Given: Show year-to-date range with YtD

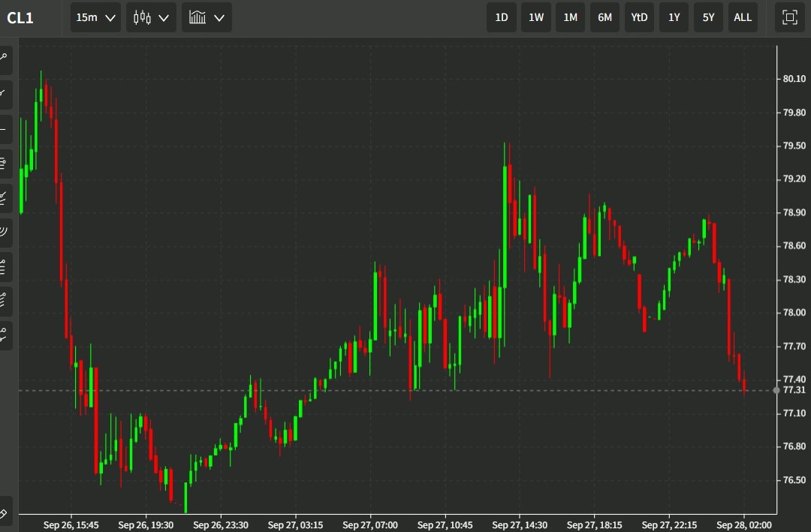Looking at the screenshot, I should pos(639,17).
